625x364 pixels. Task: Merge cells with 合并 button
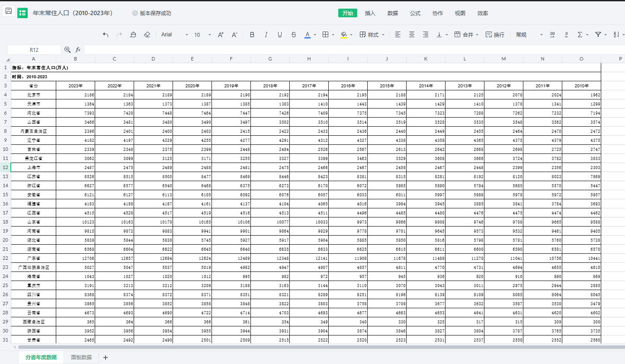click(x=464, y=35)
